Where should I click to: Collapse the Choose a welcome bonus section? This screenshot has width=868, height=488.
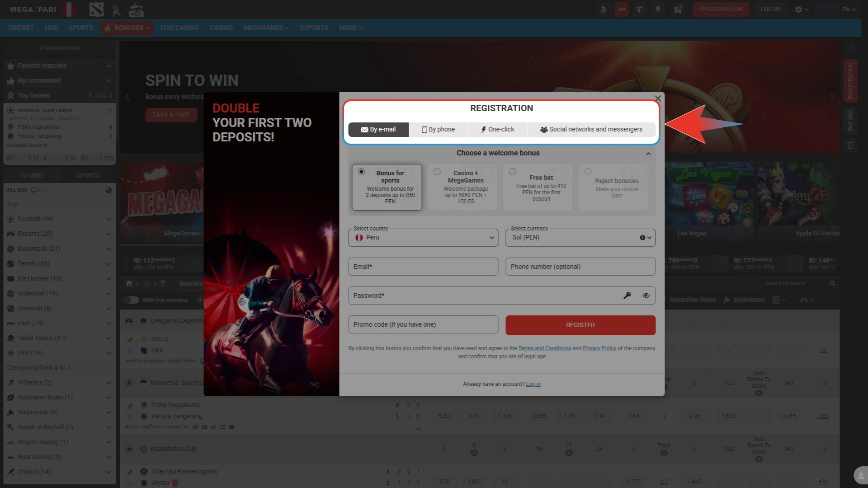(648, 154)
